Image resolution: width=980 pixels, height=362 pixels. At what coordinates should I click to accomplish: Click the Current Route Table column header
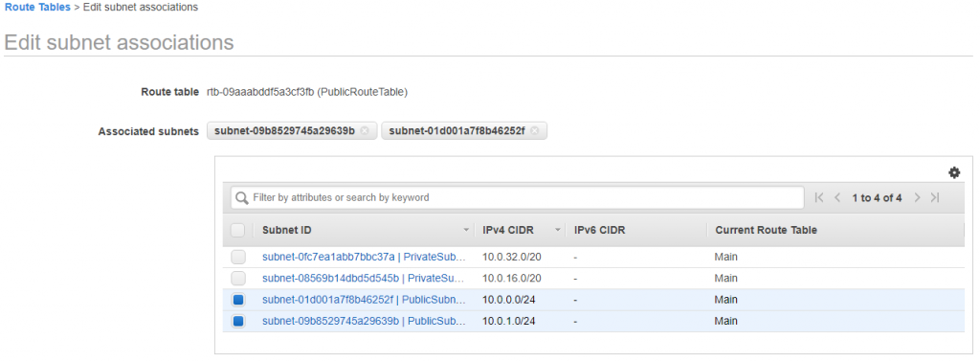767,230
